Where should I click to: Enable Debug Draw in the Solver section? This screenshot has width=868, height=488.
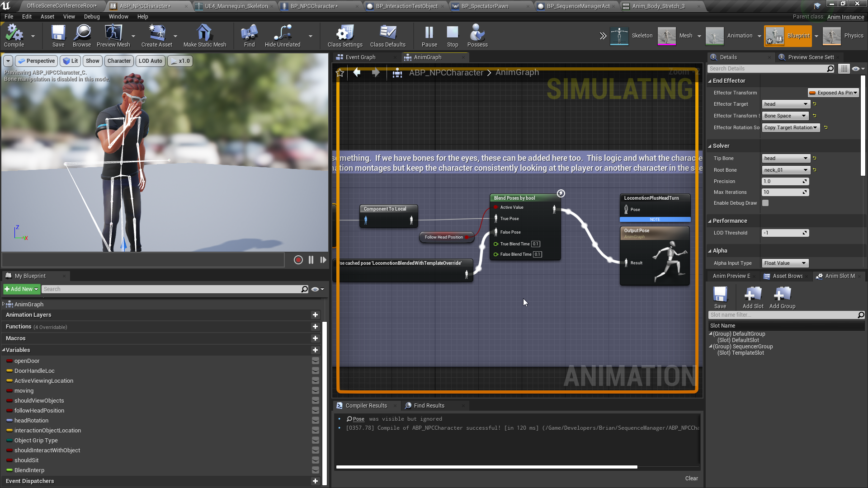[765, 203]
